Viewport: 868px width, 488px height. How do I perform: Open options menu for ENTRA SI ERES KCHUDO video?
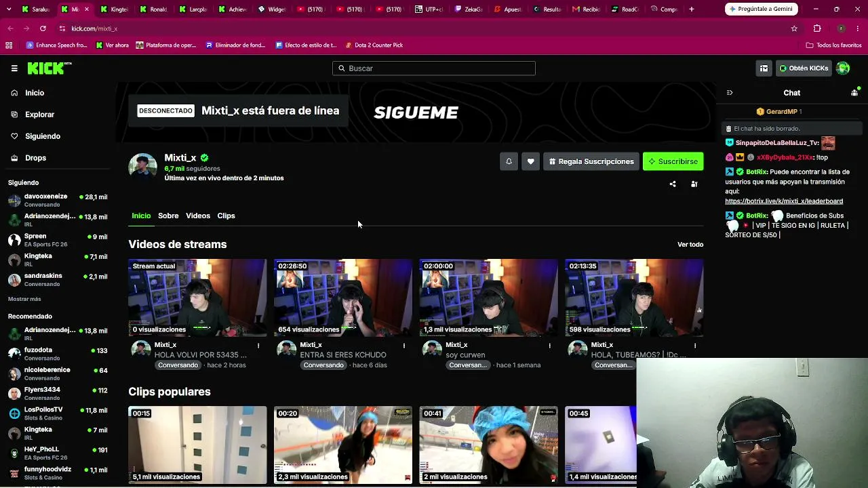(x=404, y=346)
